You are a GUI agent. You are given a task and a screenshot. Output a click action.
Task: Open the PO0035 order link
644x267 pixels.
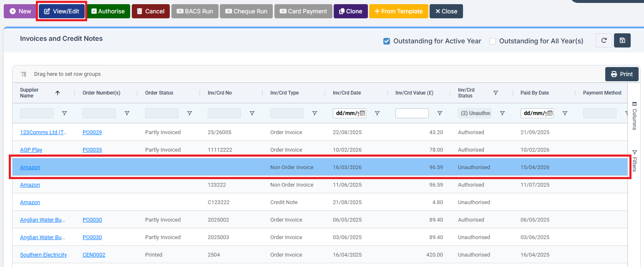tap(92, 150)
